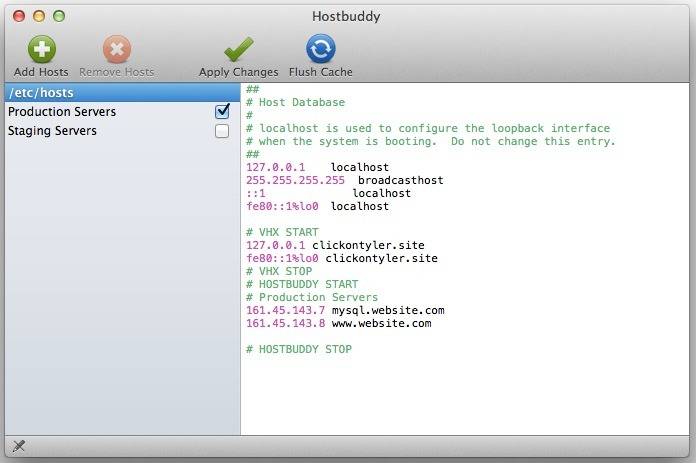This screenshot has width=696, height=463.
Task: Click the red Remove Hosts icon
Action: point(117,49)
